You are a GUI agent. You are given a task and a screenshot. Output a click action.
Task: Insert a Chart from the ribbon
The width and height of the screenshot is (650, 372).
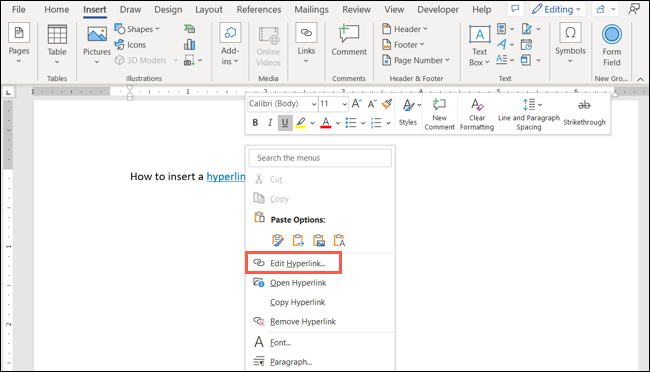click(x=189, y=44)
